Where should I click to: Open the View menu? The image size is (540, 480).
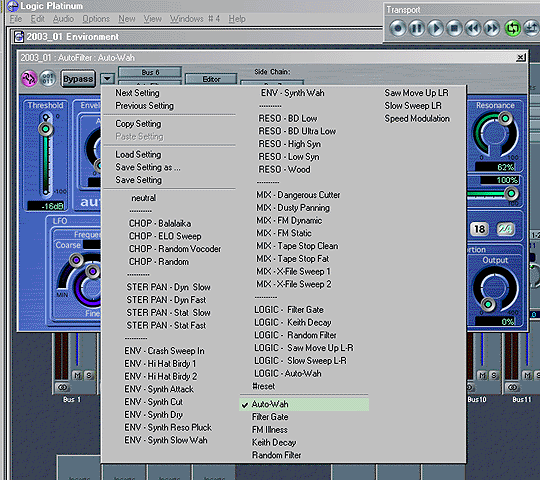point(153,19)
